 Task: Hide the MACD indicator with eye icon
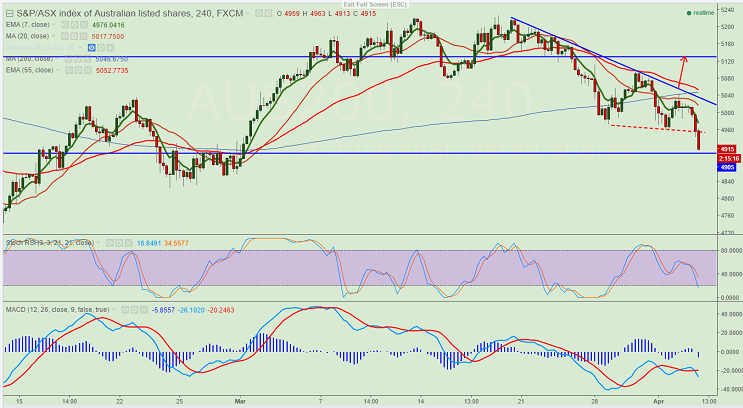point(125,310)
